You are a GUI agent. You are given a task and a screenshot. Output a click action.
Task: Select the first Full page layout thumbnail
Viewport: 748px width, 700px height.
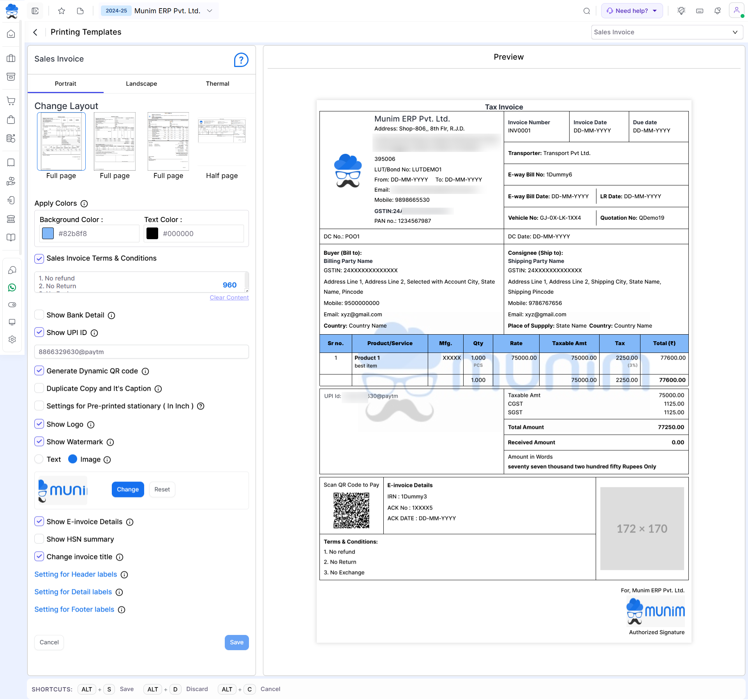(61, 141)
